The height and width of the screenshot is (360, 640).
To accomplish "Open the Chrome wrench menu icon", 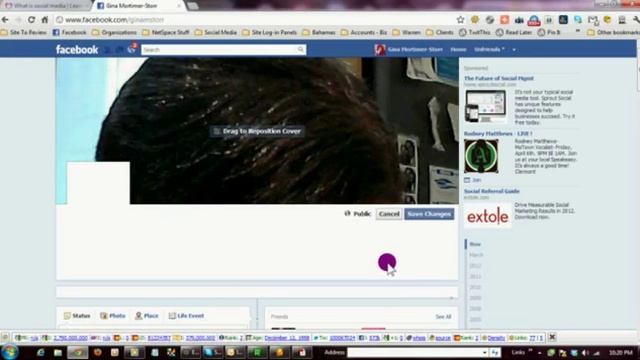I will 636,20.
